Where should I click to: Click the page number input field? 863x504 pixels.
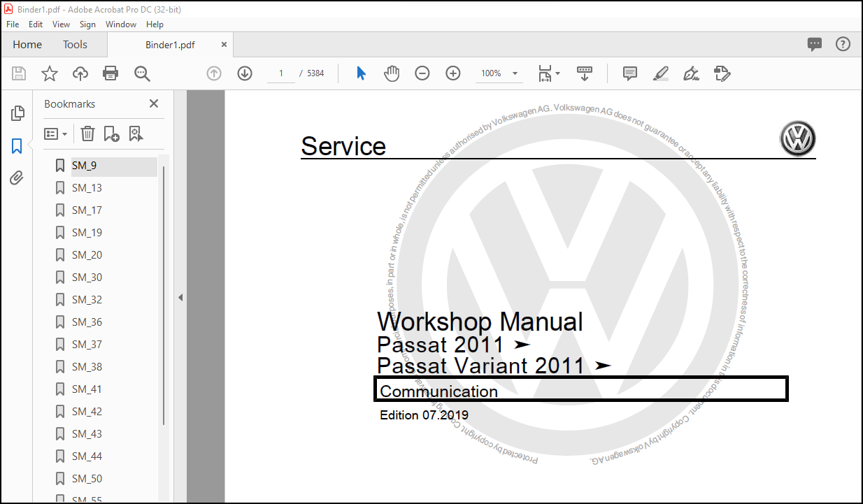(281, 73)
